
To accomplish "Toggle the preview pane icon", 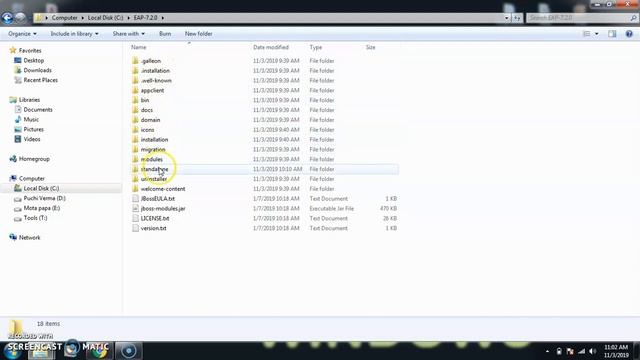I will click(x=612, y=34).
